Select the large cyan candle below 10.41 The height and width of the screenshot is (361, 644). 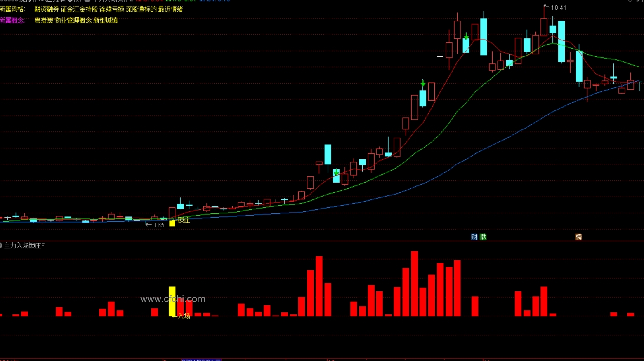point(561,41)
